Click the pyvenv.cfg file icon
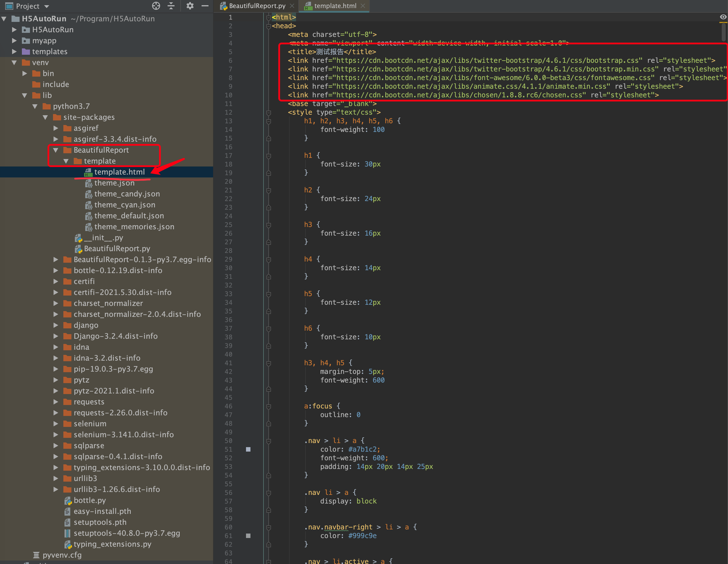 pos(36,555)
